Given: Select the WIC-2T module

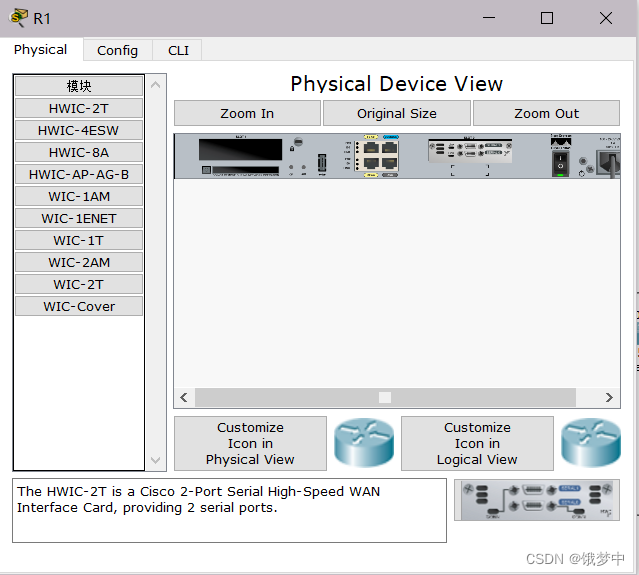Looking at the screenshot, I should (79, 284).
